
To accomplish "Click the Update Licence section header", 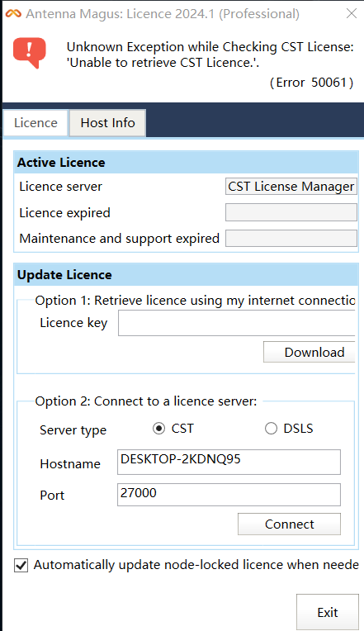I will pos(186,275).
